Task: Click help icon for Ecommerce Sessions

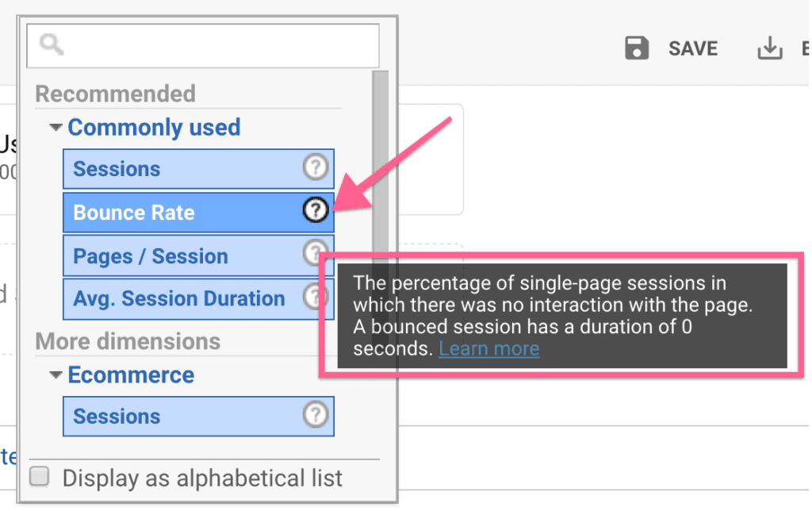Action: click(x=316, y=415)
